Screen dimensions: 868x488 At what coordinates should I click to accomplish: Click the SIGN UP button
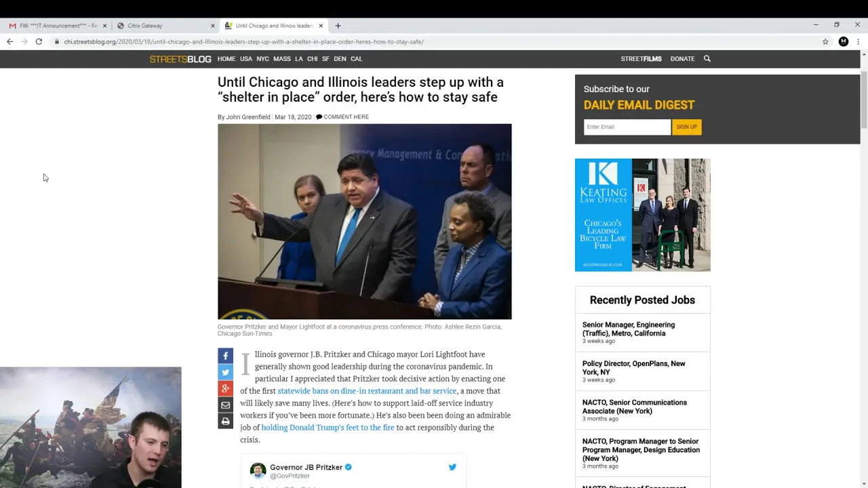(686, 127)
